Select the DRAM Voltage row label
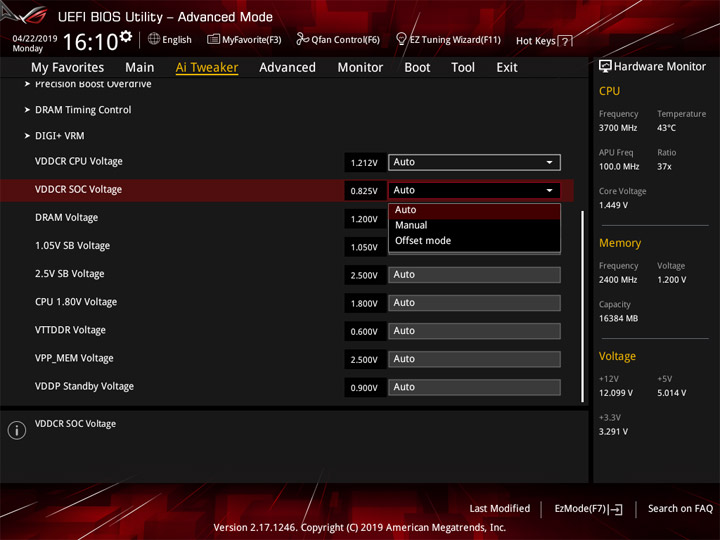Viewport: 720px width, 540px height. coord(67,218)
